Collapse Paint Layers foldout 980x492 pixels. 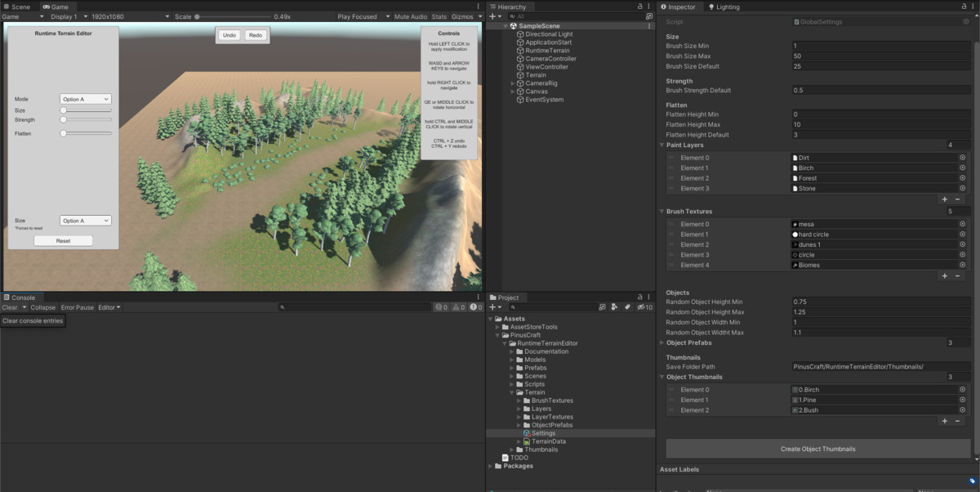click(661, 145)
